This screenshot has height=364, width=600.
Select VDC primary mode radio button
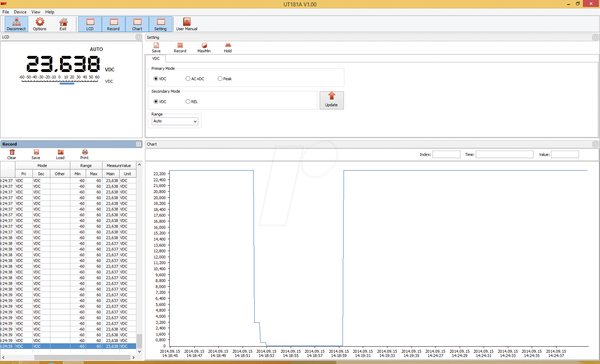156,78
